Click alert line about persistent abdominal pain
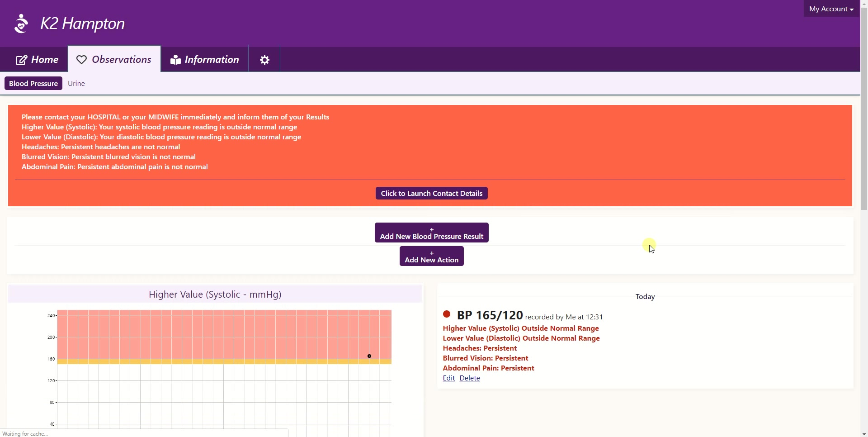The image size is (868, 437). pos(115,167)
